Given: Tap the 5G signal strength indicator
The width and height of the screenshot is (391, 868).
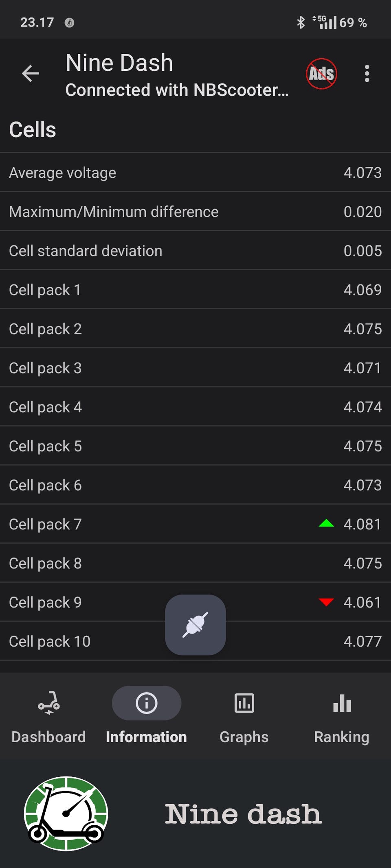Looking at the screenshot, I should [325, 22].
